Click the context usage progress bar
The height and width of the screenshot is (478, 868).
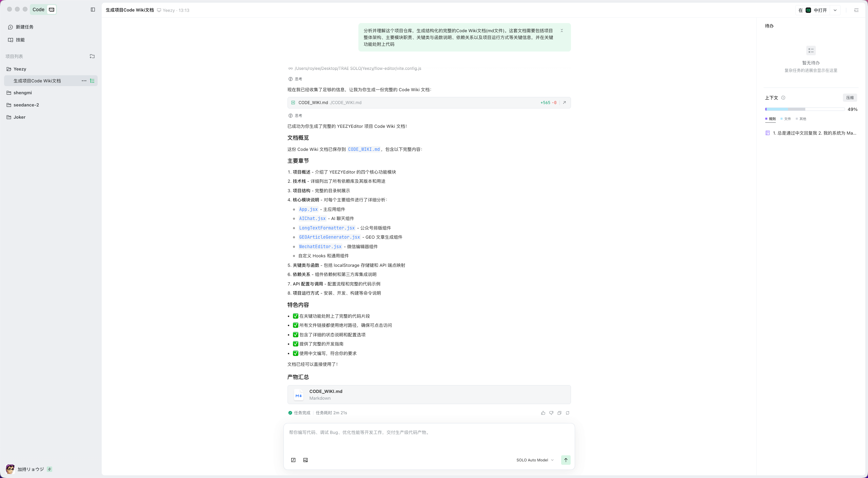click(805, 109)
